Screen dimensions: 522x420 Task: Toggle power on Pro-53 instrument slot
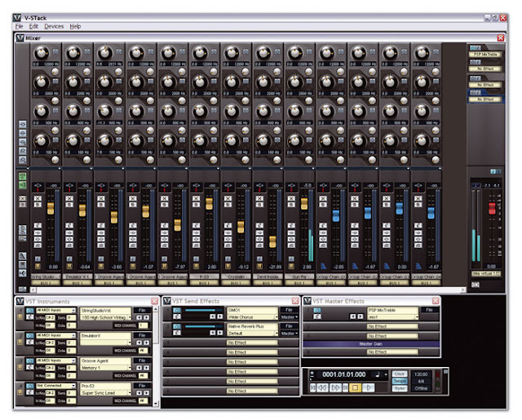(x=29, y=386)
